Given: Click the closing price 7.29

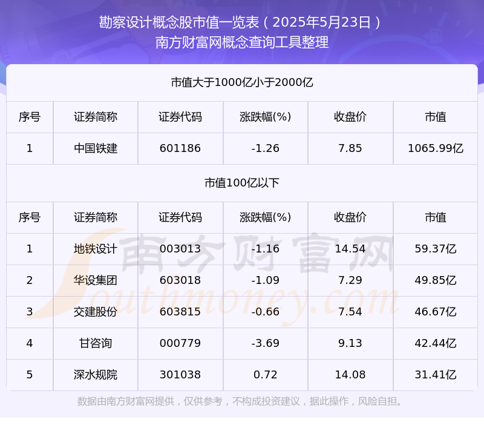Looking at the screenshot, I should pyautogui.click(x=350, y=280).
